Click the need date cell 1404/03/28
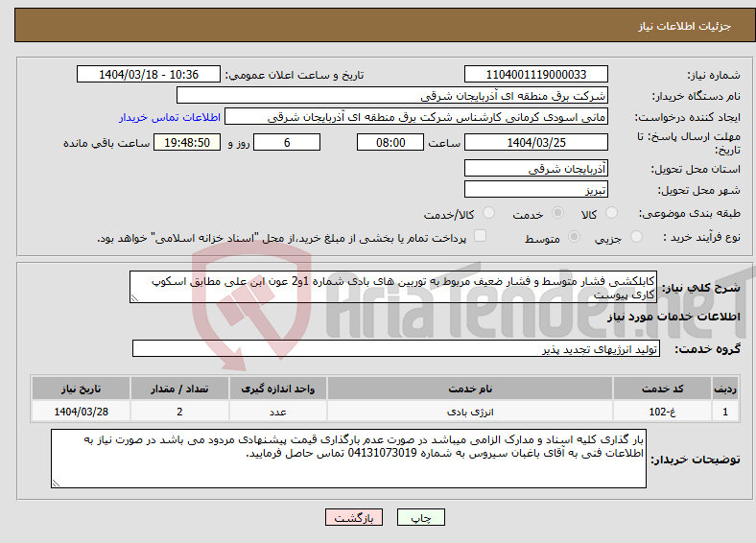This screenshot has height=543, width=756. point(81,412)
